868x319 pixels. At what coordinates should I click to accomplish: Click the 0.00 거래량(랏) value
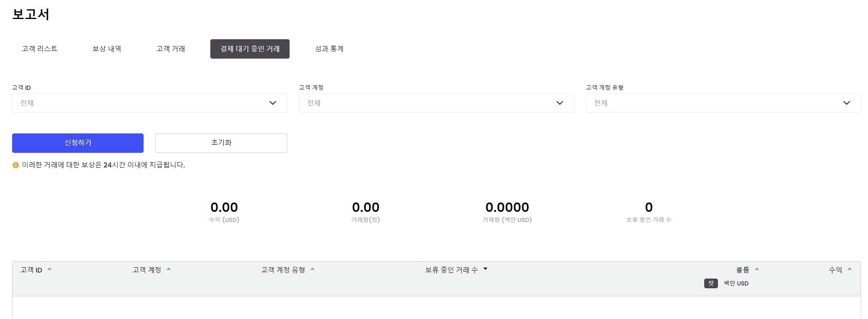point(366,207)
